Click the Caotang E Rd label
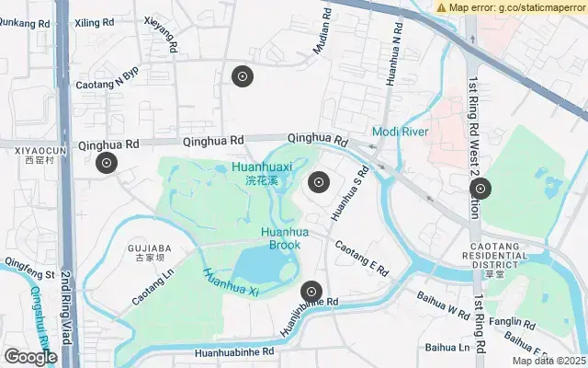Screen dimensions: 588x368 point(361,259)
